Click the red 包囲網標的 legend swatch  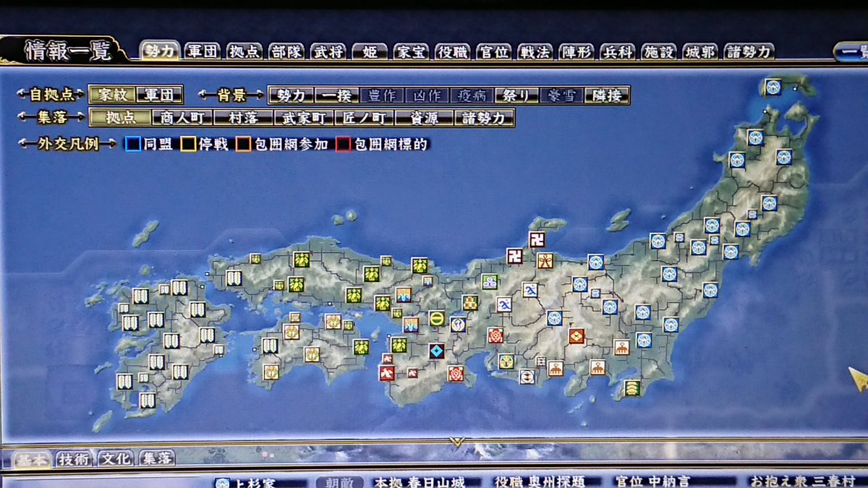343,144
